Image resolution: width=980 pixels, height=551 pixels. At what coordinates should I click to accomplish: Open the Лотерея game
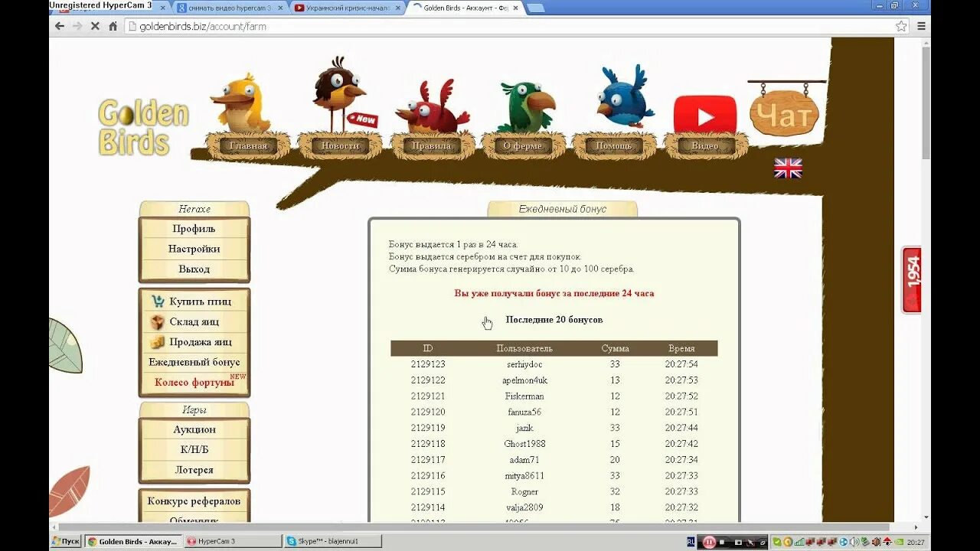pos(194,470)
